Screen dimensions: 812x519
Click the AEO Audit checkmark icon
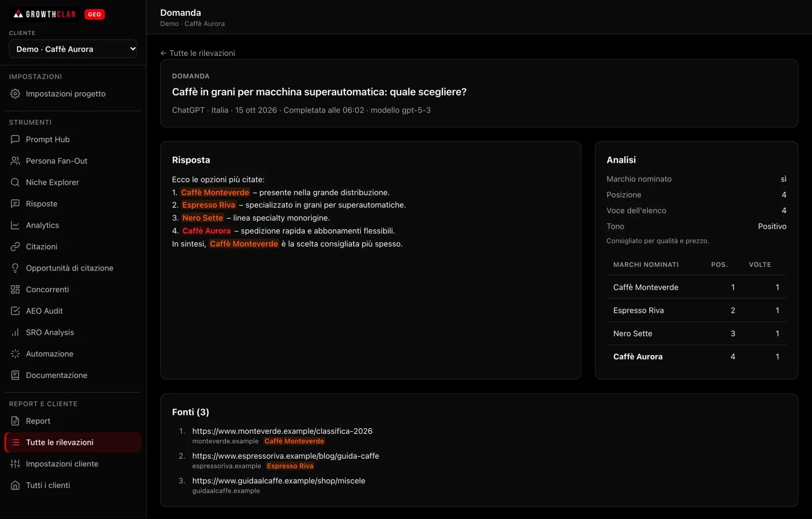click(x=15, y=311)
